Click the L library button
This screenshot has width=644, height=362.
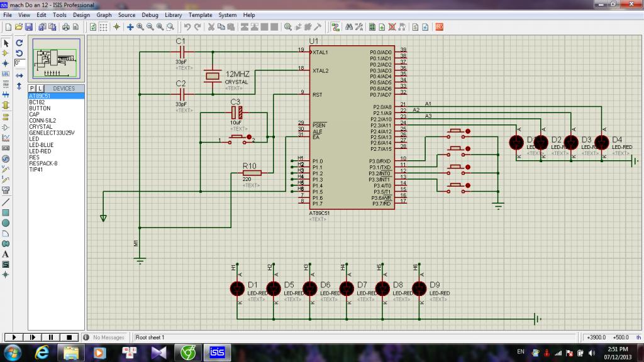[x=40, y=89]
